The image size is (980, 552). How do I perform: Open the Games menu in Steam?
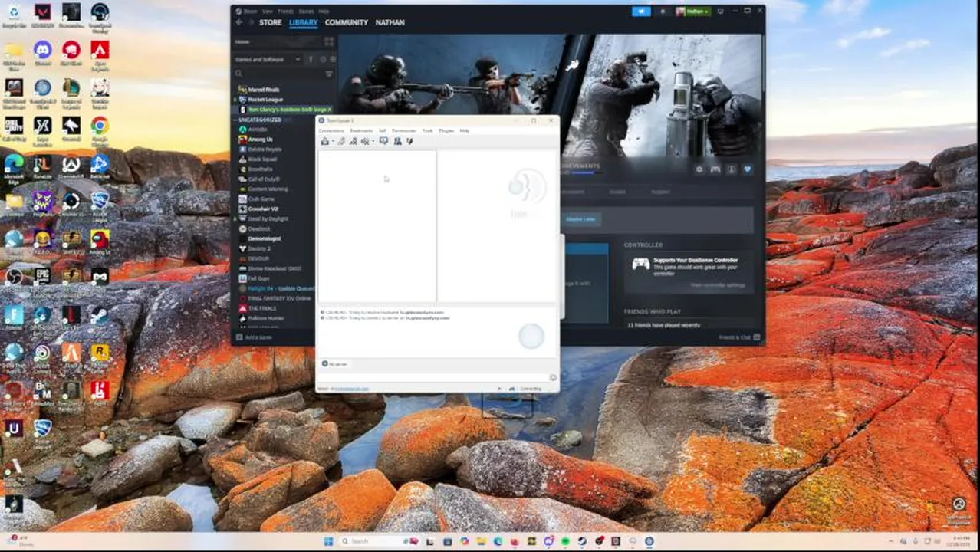pos(306,11)
